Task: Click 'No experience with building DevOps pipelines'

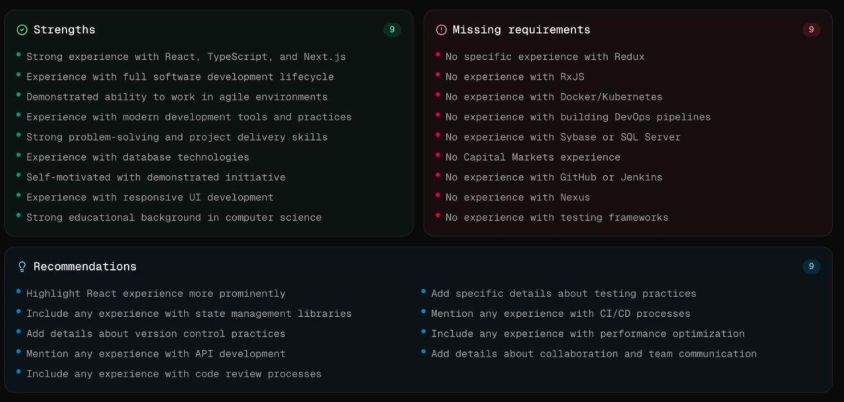Action: tap(578, 117)
